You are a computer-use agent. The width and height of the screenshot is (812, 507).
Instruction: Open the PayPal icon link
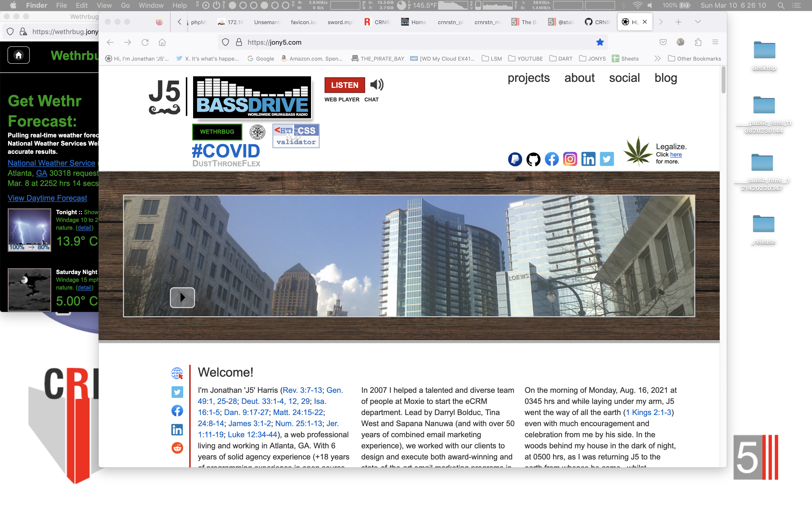pyautogui.click(x=515, y=159)
